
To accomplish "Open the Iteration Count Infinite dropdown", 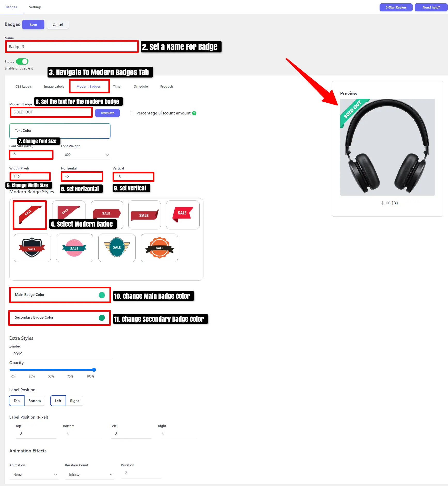I will point(90,474).
